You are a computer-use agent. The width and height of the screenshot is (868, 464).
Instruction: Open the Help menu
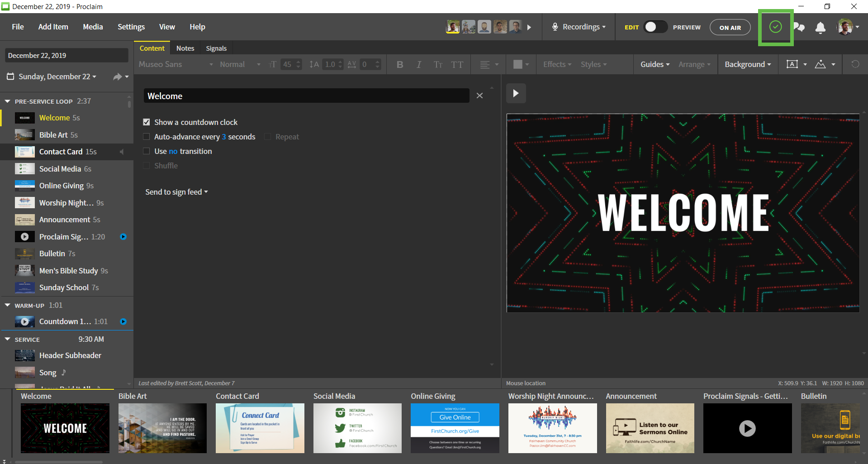(197, 27)
